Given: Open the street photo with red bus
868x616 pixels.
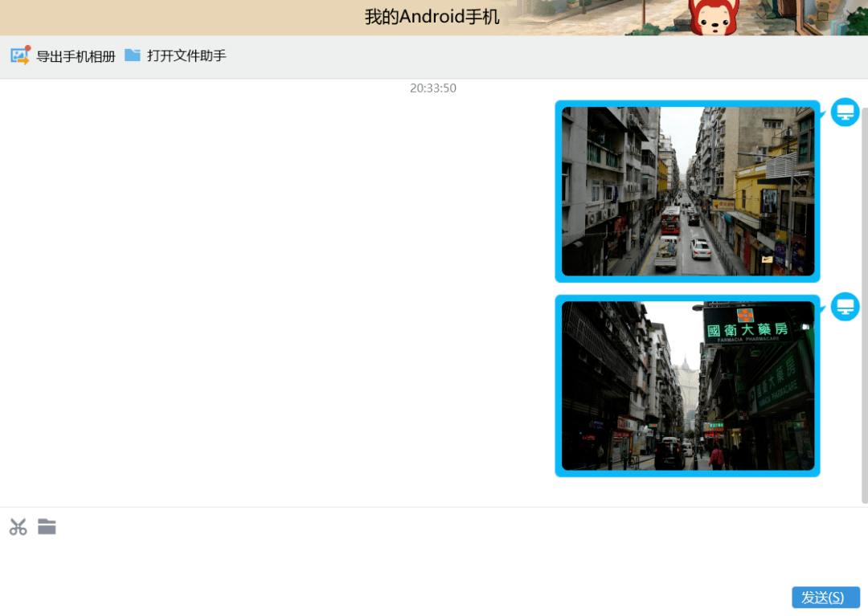Looking at the screenshot, I should tap(687, 191).
